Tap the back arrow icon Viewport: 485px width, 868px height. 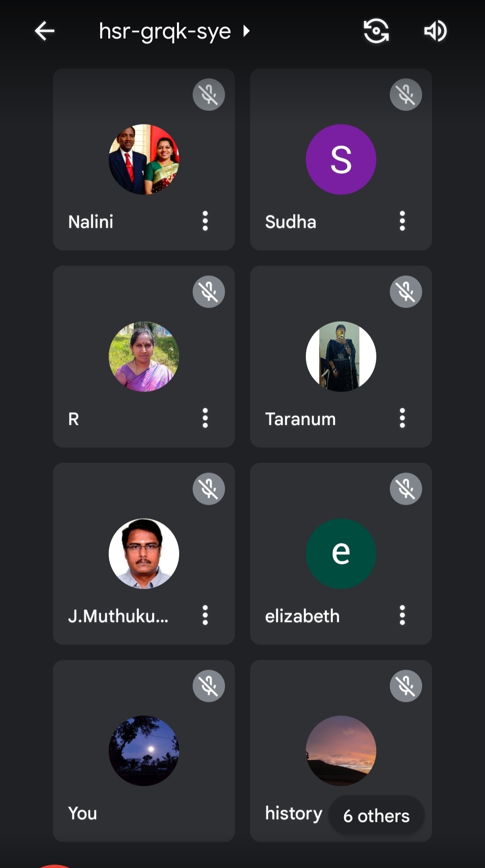(x=44, y=31)
